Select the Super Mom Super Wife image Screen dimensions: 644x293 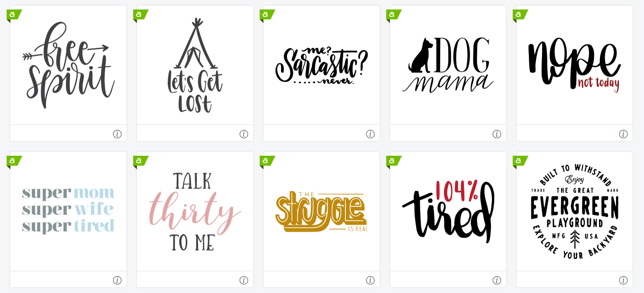click(x=68, y=209)
